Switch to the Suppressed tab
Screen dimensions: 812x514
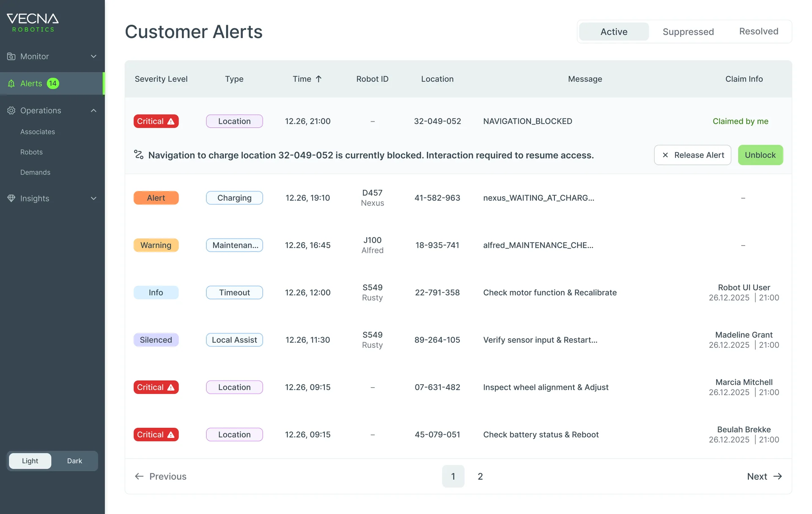[x=688, y=32]
